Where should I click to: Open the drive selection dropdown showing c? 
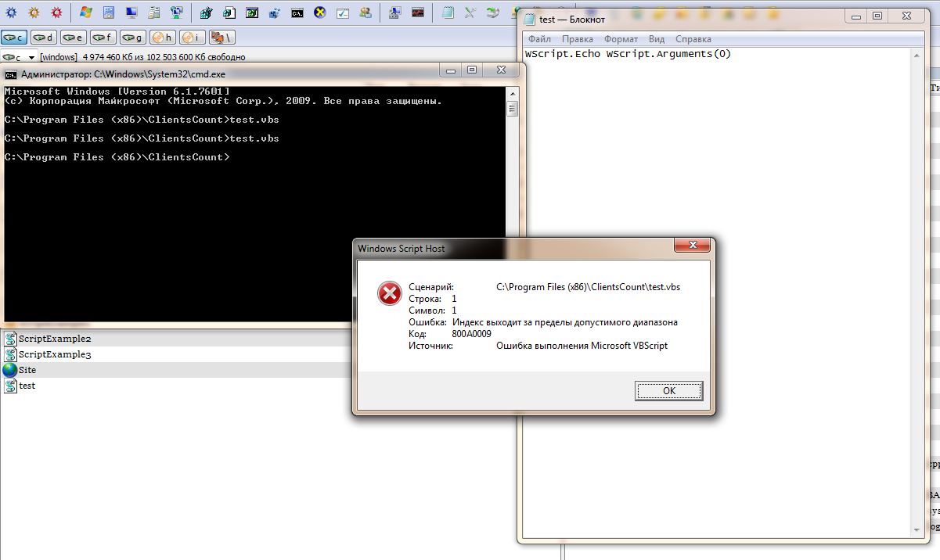click(x=19, y=57)
